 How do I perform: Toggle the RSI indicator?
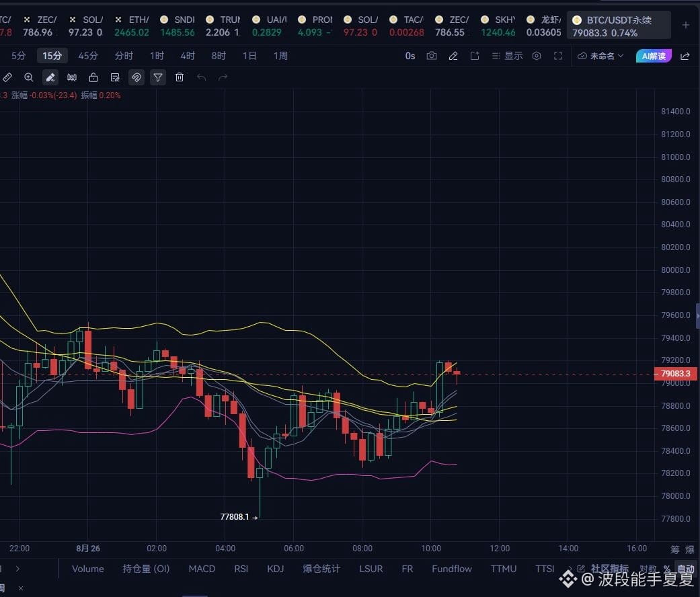[241, 569]
